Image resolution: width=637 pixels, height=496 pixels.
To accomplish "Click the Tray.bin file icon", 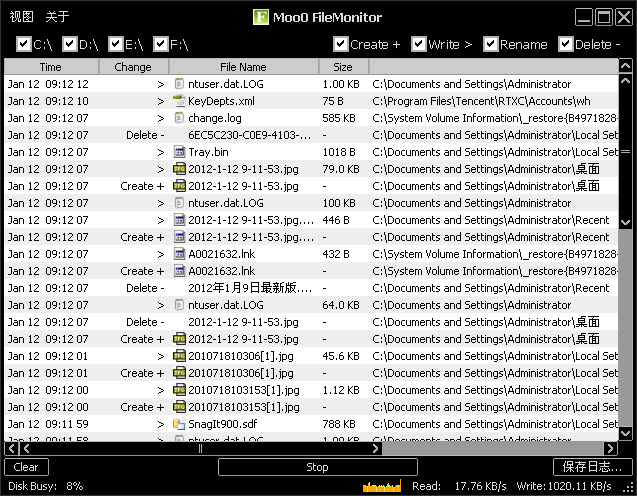I will pyautogui.click(x=180, y=152).
